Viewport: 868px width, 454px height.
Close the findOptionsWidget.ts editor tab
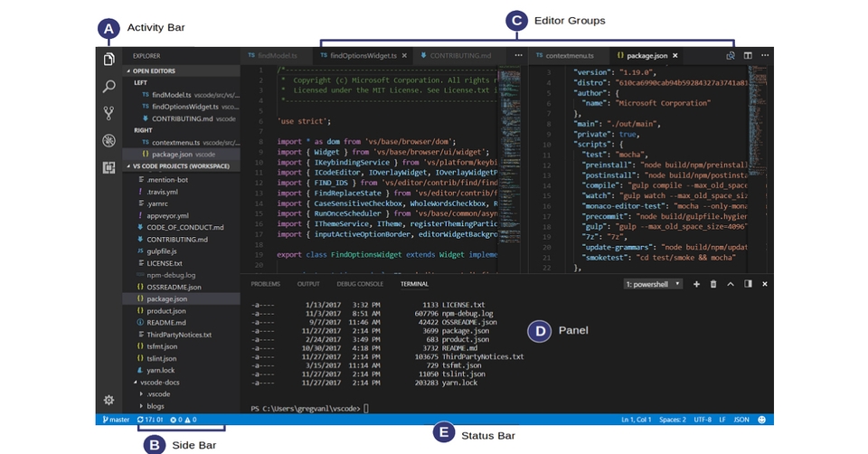click(x=405, y=55)
